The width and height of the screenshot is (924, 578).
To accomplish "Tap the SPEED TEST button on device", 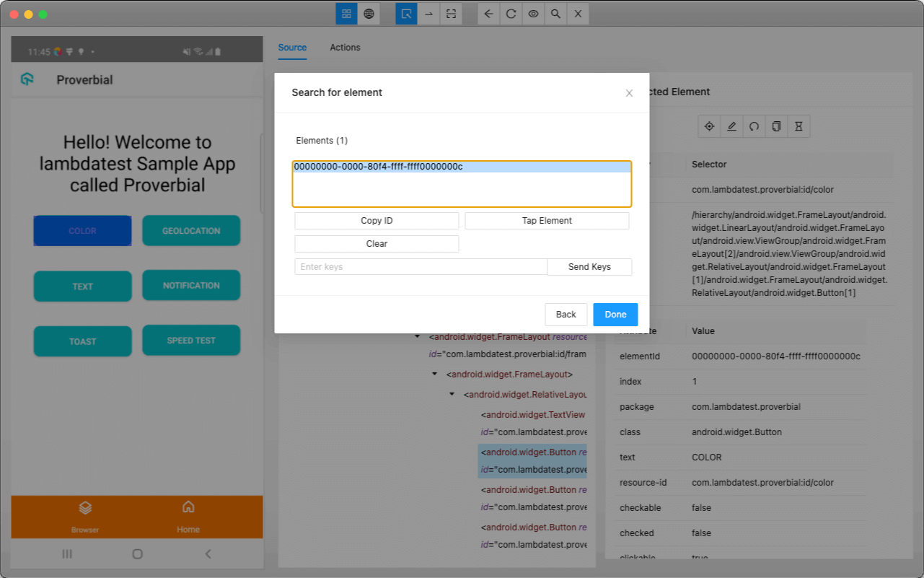I will [191, 341].
